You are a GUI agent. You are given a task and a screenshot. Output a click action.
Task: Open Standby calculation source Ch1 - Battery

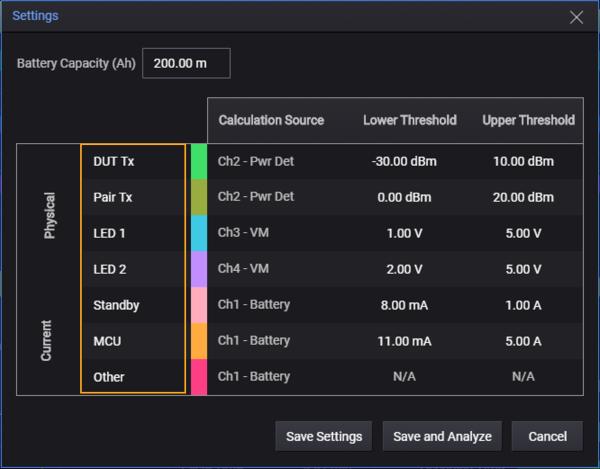point(254,305)
